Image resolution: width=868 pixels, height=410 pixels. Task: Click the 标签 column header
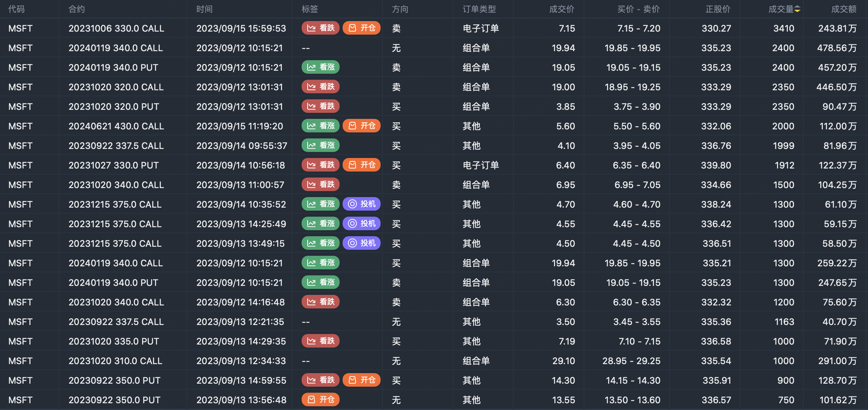310,9
